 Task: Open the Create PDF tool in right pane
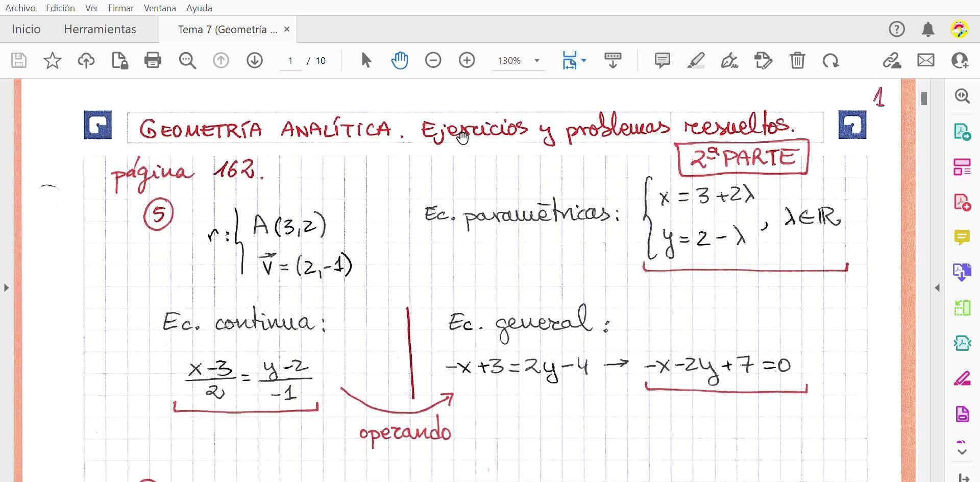tap(962, 202)
